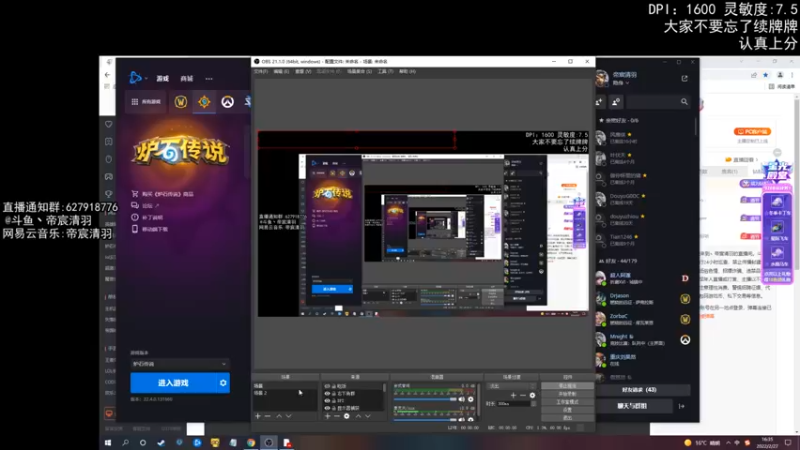800x450 pixels.
Task: Click the blue 进入游戏 play button
Action: (173, 383)
